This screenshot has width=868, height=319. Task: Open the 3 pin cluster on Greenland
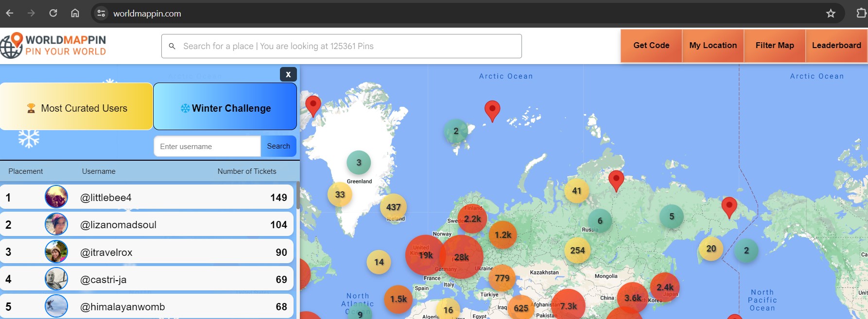[x=359, y=163]
